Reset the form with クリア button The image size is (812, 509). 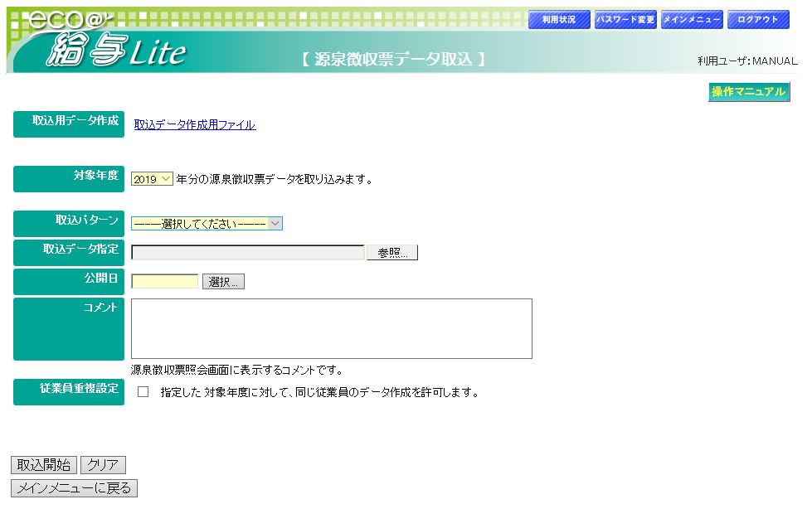click(103, 465)
